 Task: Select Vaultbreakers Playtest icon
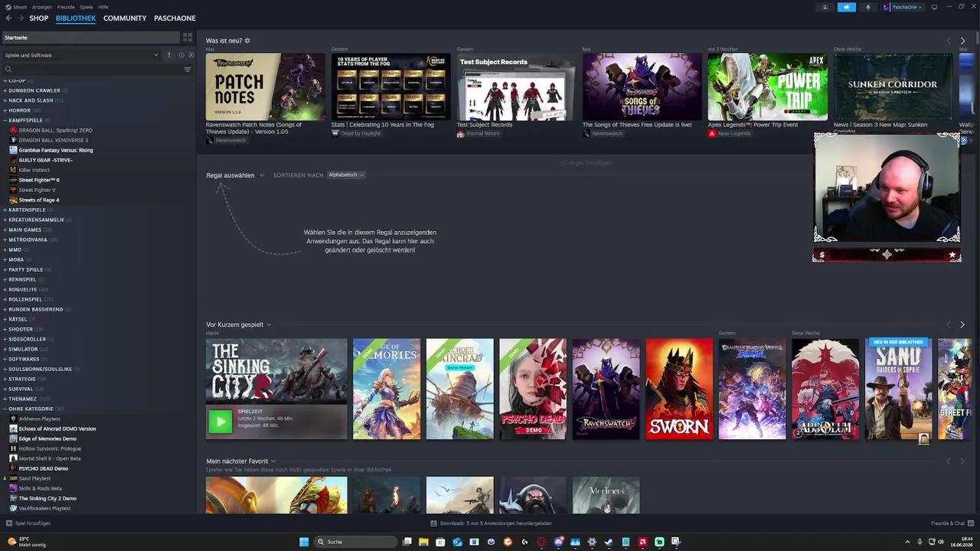(13, 508)
